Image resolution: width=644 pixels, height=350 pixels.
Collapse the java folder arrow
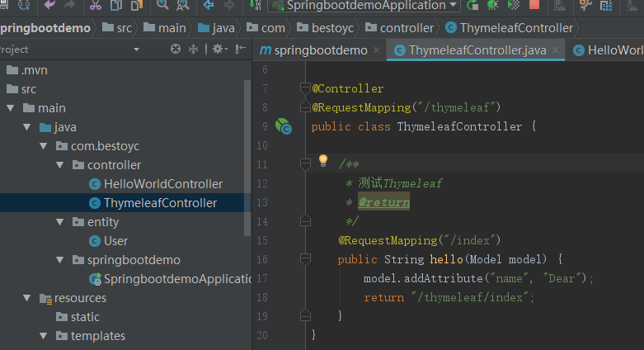pyautogui.click(x=27, y=127)
